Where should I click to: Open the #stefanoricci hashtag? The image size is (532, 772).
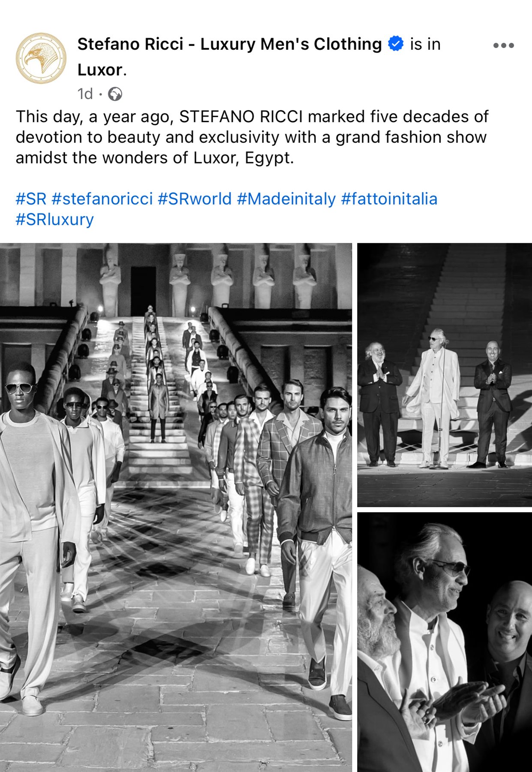[x=102, y=199]
